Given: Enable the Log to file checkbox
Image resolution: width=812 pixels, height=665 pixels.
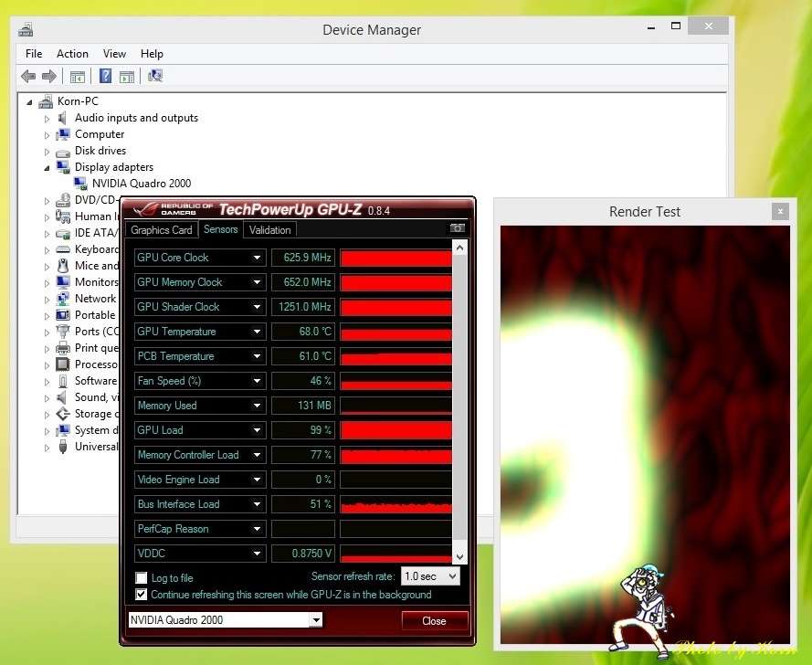Looking at the screenshot, I should [141, 577].
